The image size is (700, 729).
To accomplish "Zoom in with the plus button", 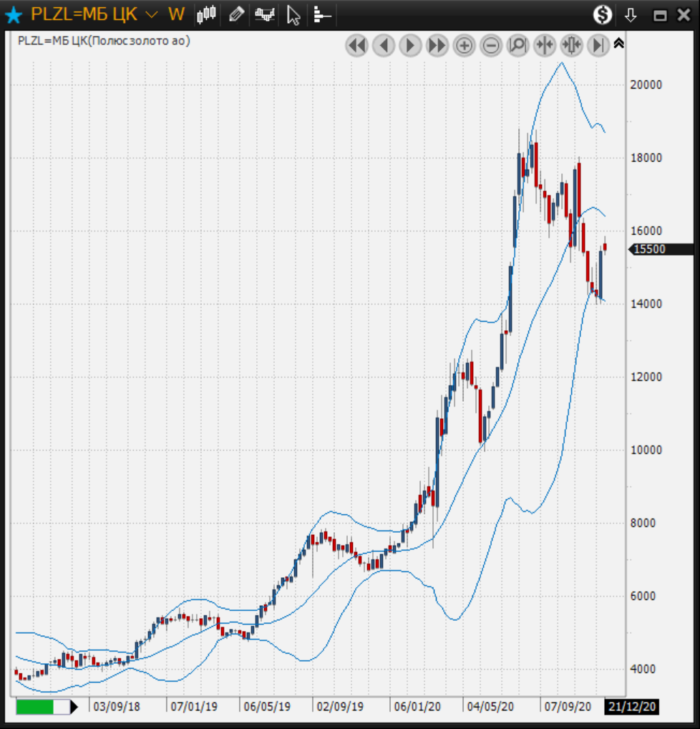I will (x=464, y=46).
